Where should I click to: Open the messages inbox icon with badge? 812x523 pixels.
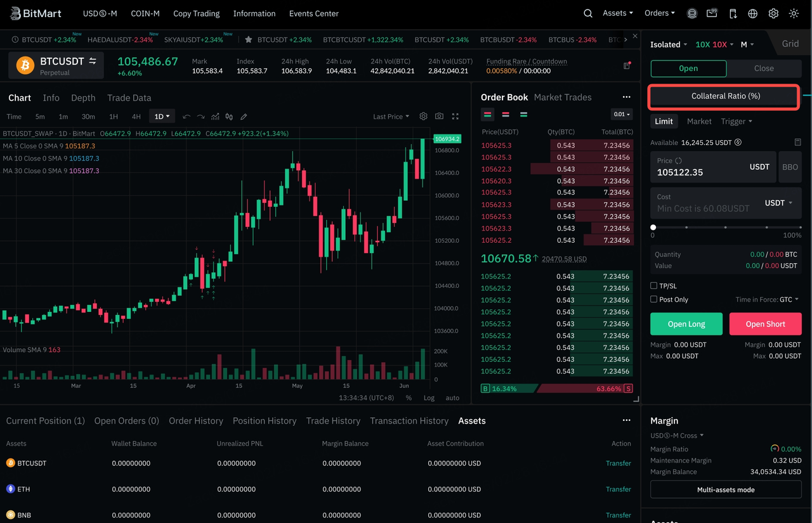click(712, 13)
